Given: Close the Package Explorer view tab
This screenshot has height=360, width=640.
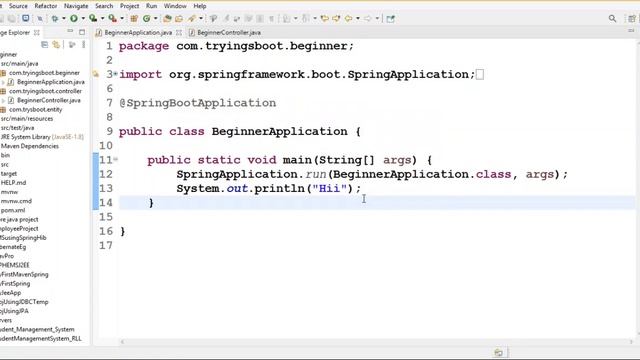Looking at the screenshot, I should [x=37, y=32].
